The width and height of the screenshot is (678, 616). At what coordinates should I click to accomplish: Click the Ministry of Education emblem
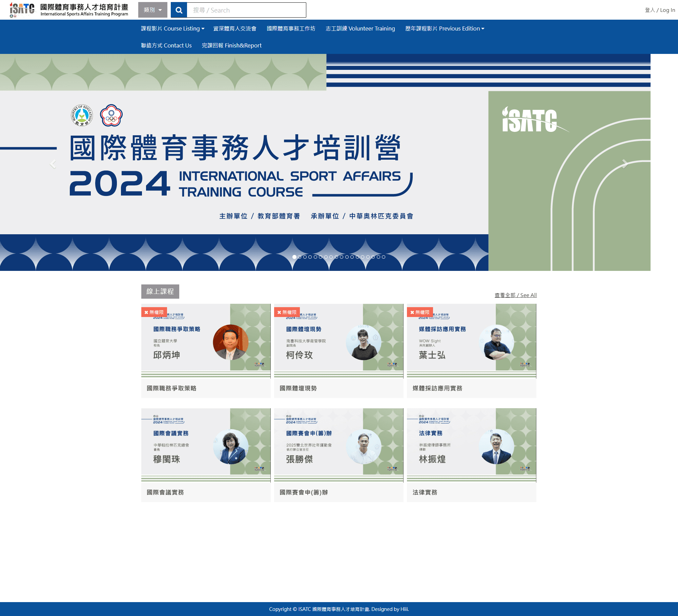[82, 115]
